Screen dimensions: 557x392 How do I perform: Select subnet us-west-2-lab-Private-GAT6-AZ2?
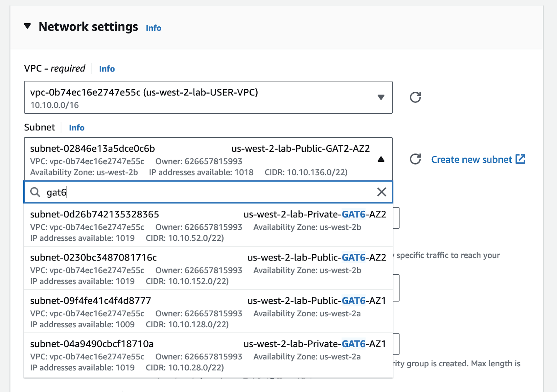click(x=208, y=225)
